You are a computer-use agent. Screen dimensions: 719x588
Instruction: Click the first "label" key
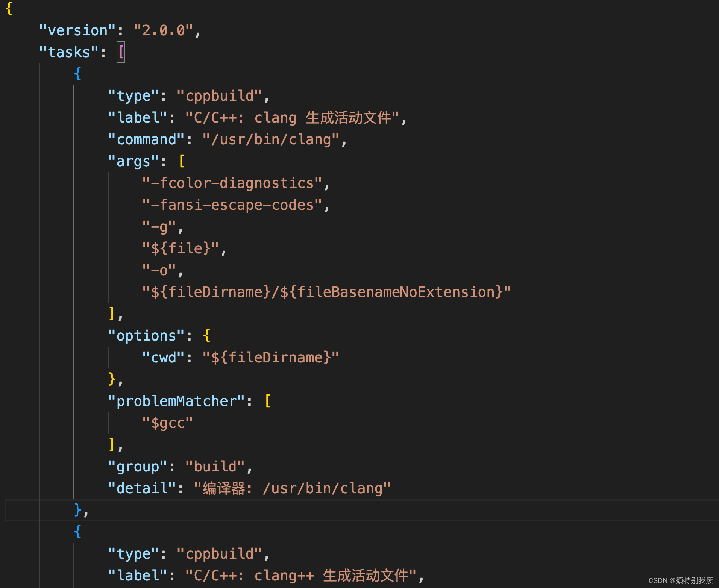(137, 118)
